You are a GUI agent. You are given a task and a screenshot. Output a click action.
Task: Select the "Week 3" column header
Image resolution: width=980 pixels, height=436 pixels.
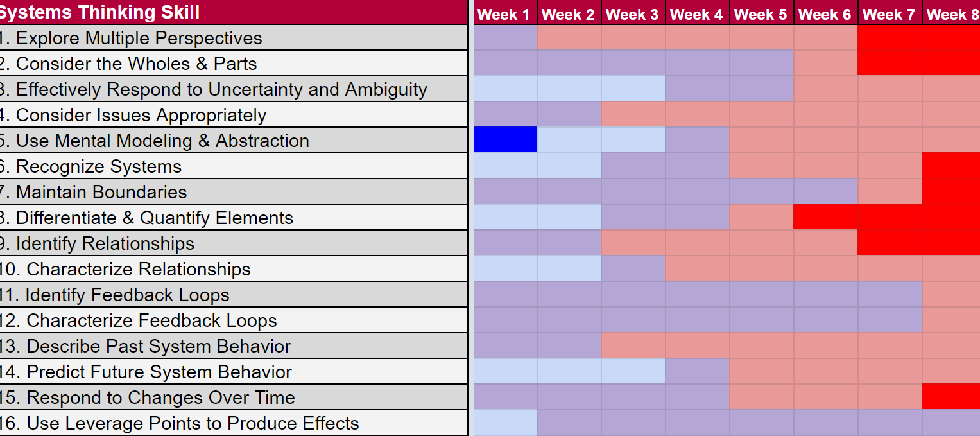point(633,14)
